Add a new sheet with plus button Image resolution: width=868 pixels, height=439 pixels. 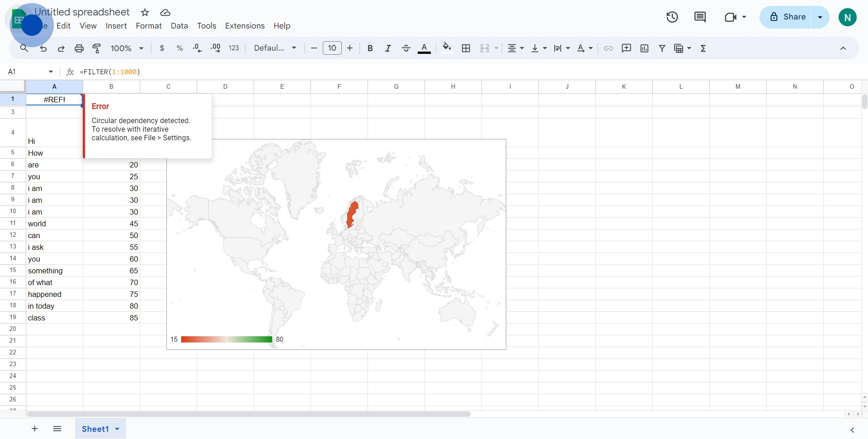(35, 429)
